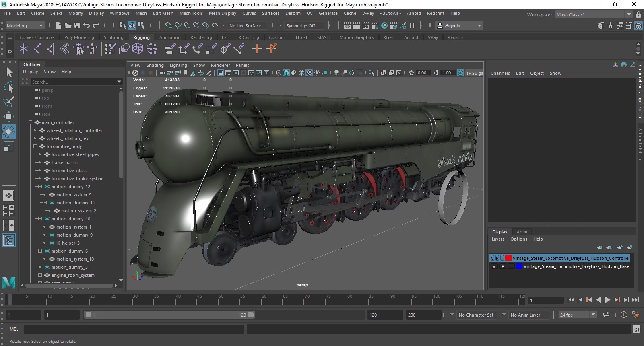The width and height of the screenshot is (644, 346).
Task: Select the Rotate tool in toolbox
Action: pos(8,132)
